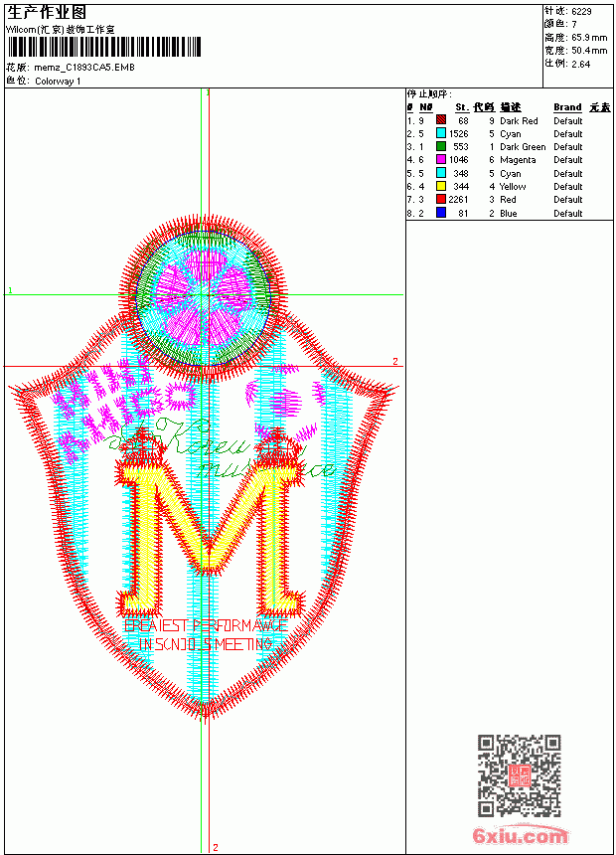Click the file name mems_C1893CA5.EMB
616x855 pixels.
pos(83,67)
